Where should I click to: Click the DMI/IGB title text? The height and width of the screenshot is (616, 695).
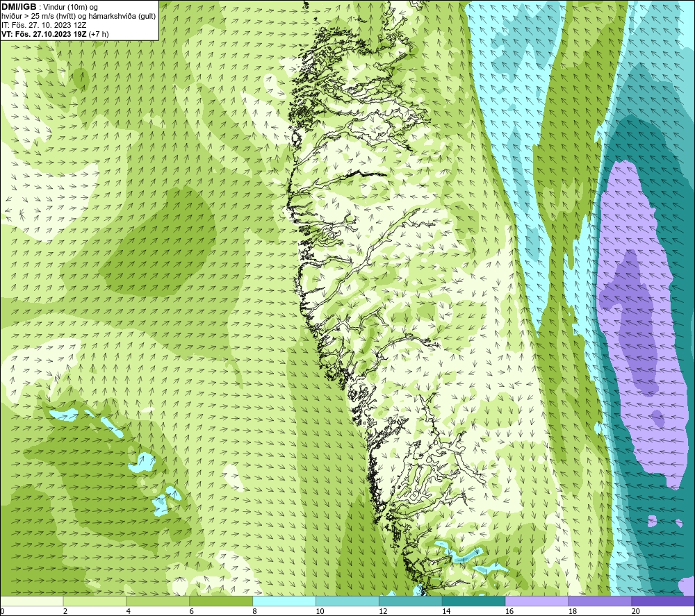19,7
